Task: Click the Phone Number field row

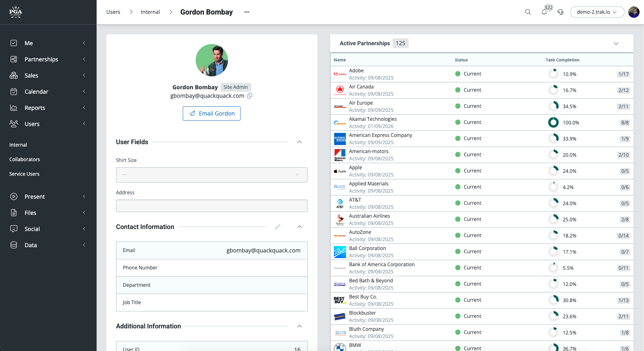Action: (212, 268)
